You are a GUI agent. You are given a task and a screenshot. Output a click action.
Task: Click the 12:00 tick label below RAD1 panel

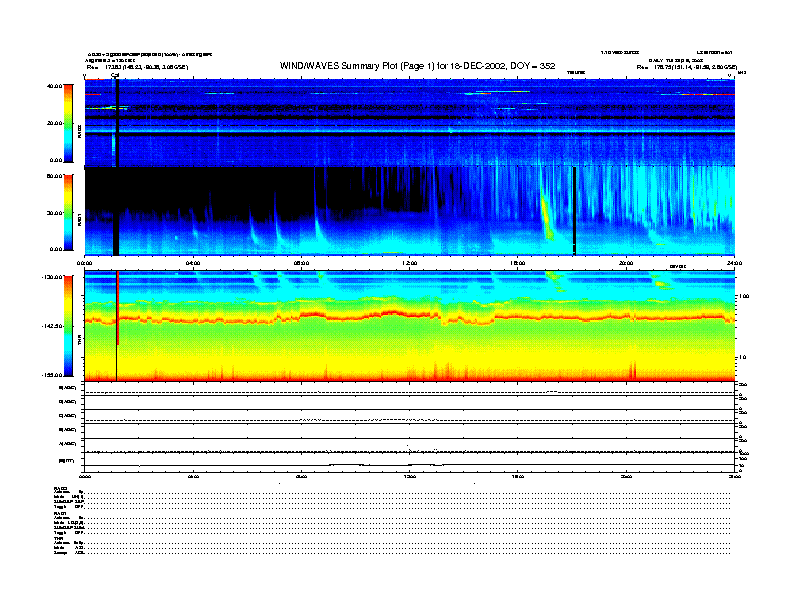410,263
